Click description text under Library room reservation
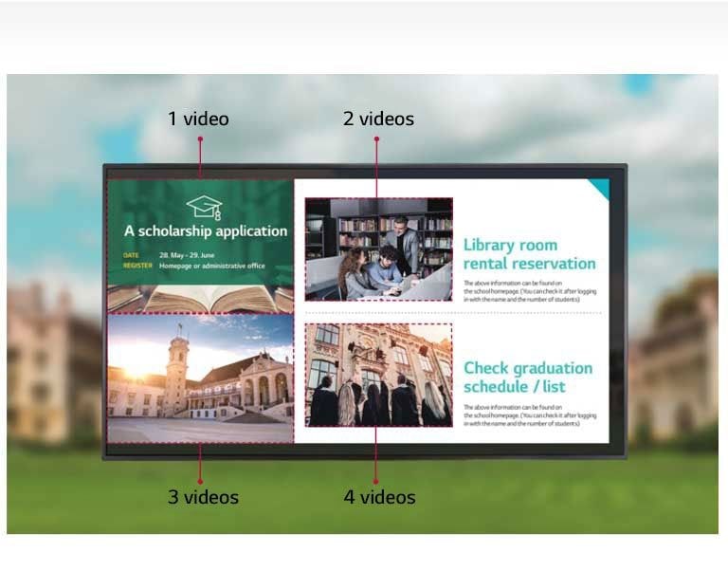Screen dimensions: 728x571 click(x=530, y=291)
